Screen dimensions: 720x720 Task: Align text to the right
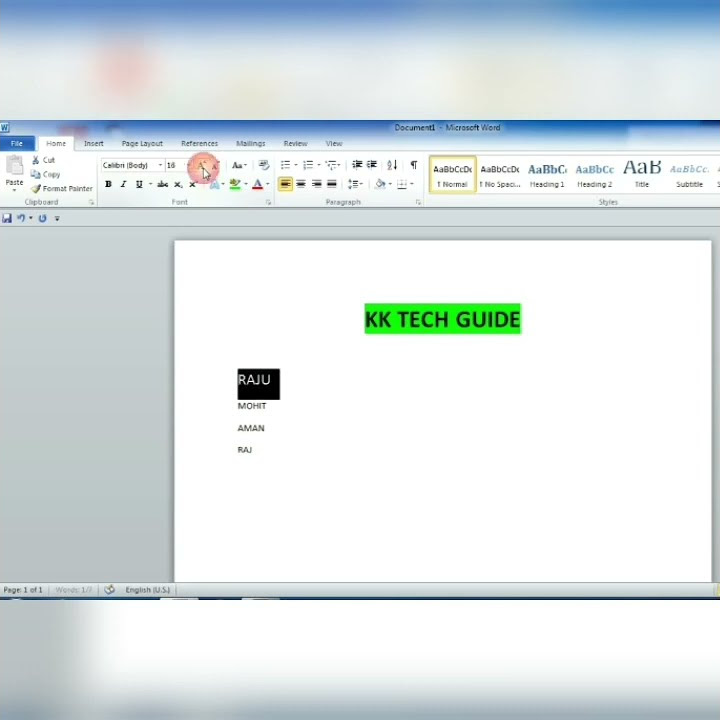pos(316,184)
